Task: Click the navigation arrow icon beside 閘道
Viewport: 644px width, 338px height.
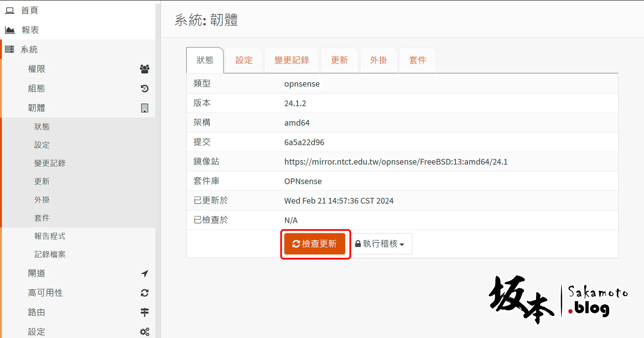Action: click(144, 273)
